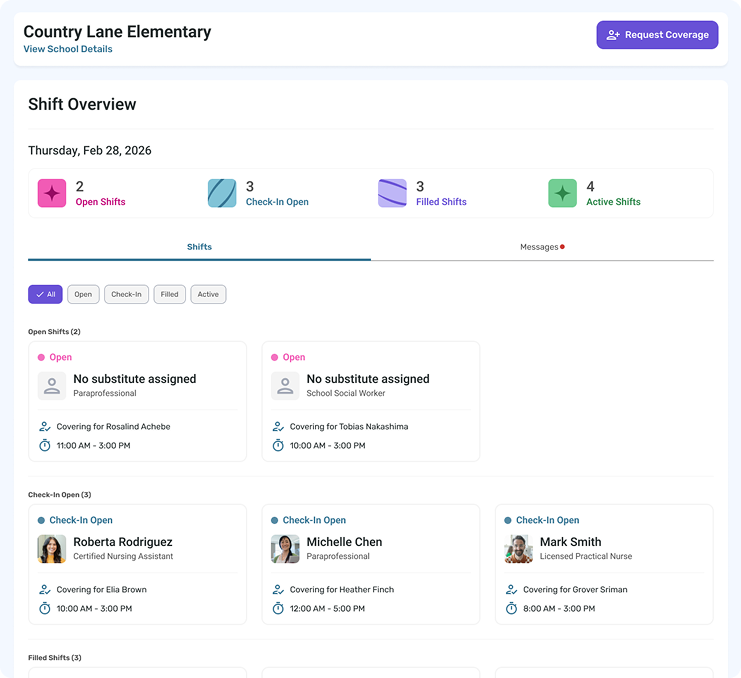Click the timer icon next to 12:00 AM - 5:00 PM
Screen dimensions: 741x678
click(x=278, y=608)
